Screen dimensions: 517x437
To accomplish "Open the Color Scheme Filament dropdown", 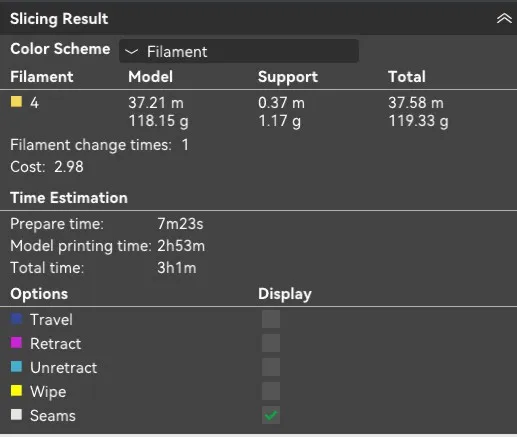I will (x=239, y=51).
